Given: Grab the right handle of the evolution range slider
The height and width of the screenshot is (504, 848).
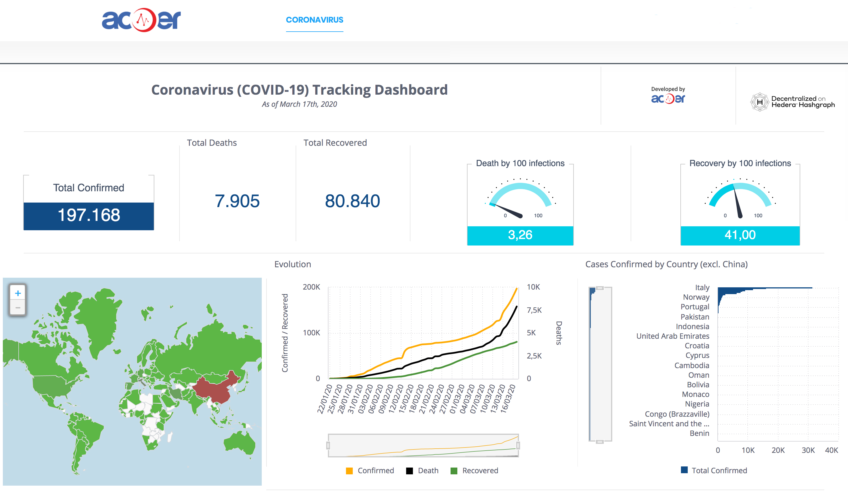Looking at the screenshot, I should tap(518, 445).
